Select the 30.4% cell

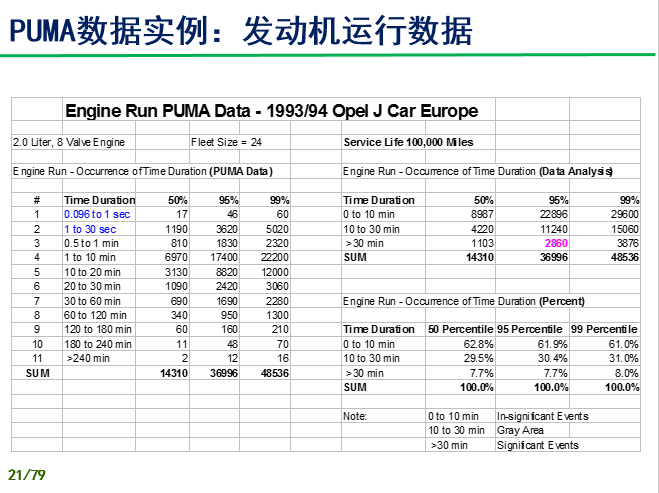point(553,359)
